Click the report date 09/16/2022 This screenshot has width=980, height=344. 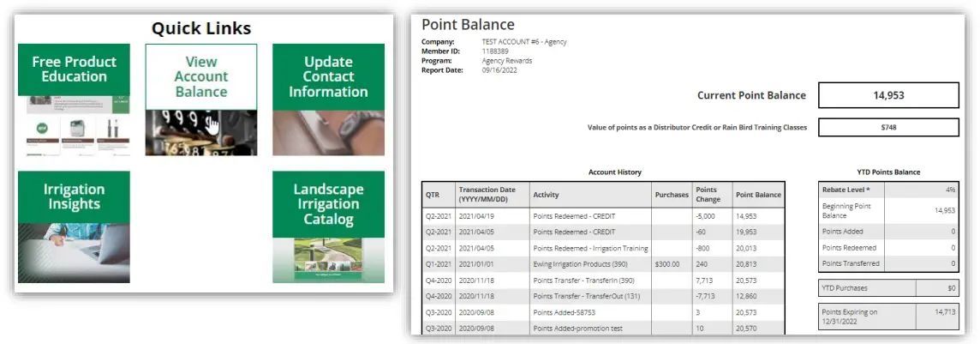[500, 70]
